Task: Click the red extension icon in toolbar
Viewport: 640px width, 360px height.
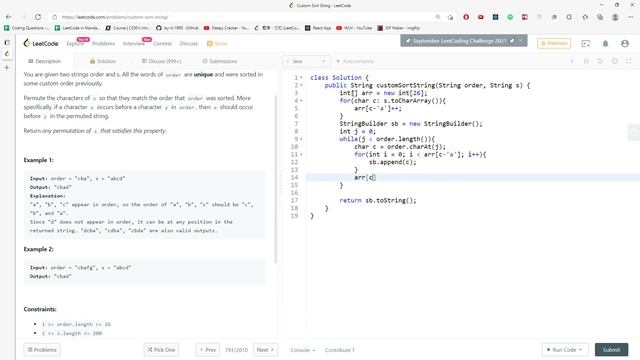Action: click(x=466, y=17)
